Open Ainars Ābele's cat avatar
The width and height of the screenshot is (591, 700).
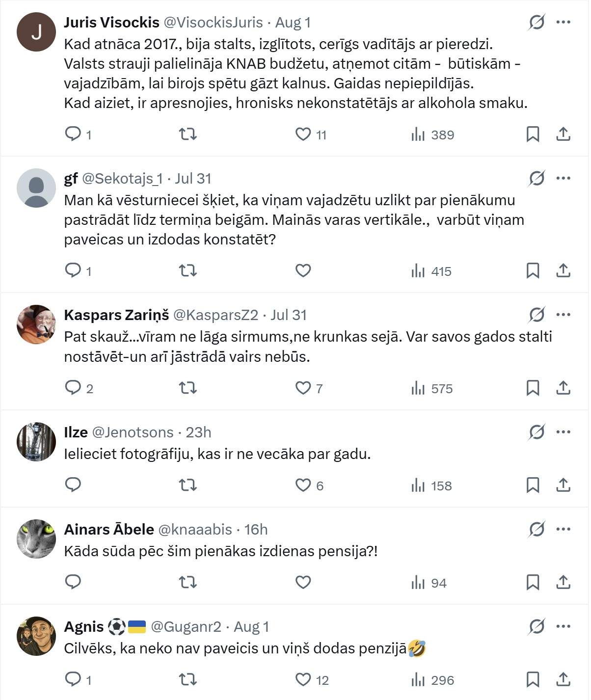[x=36, y=539]
